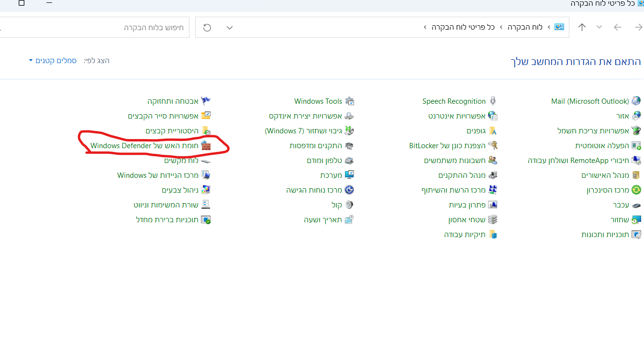Open the אפשרויות צריכת חשמל power icon
The width and height of the screenshot is (644, 347).
(x=636, y=130)
